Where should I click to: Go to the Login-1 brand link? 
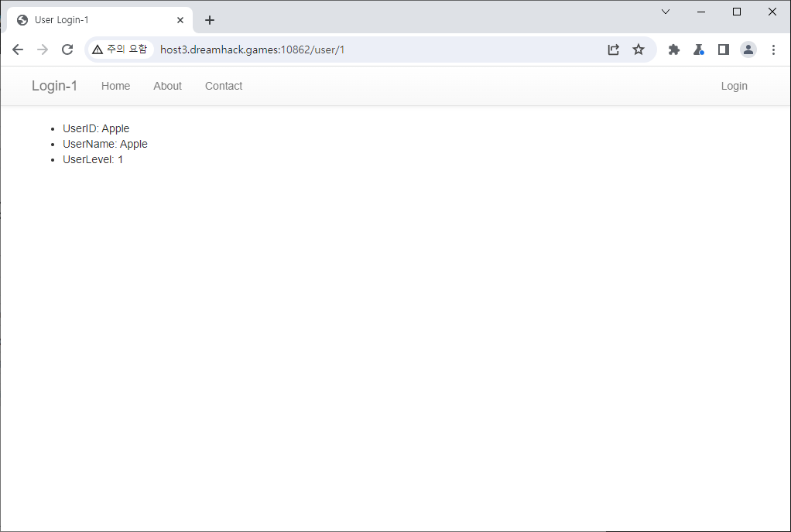(x=54, y=86)
